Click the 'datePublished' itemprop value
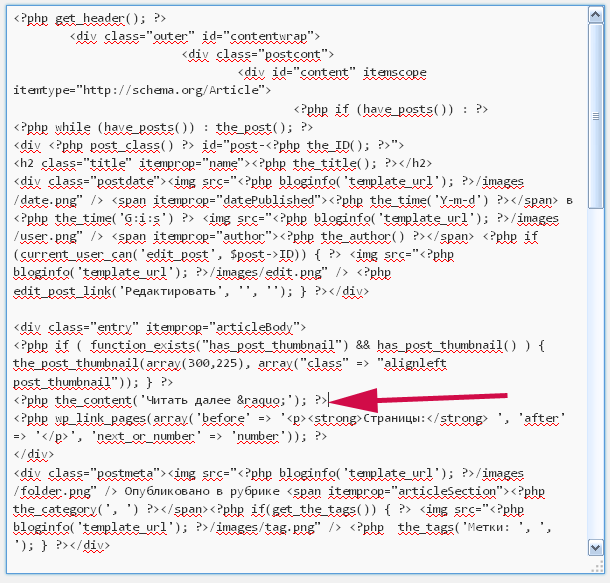 click(268, 200)
